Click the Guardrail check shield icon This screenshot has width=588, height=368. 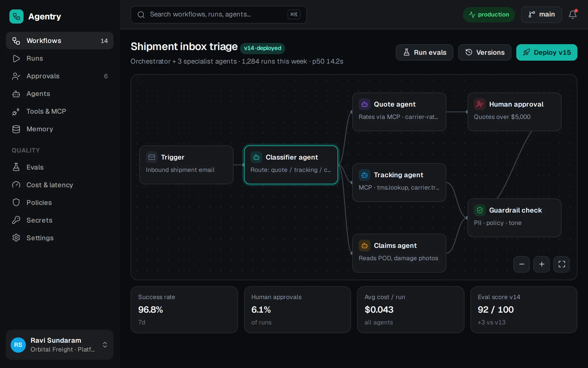tap(480, 210)
